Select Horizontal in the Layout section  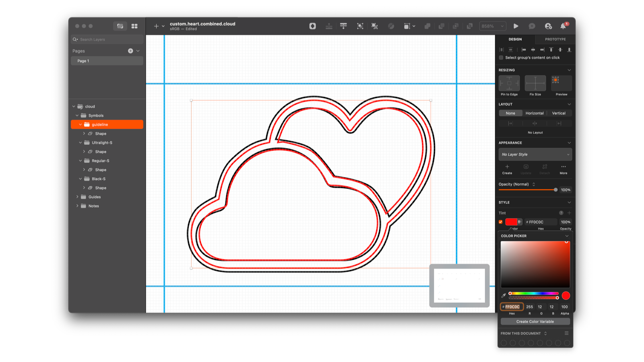pyautogui.click(x=535, y=113)
